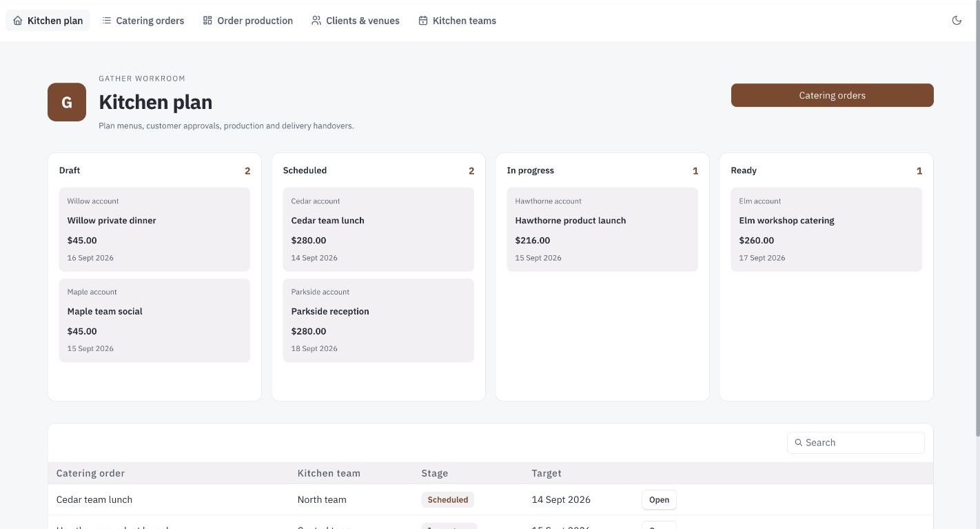Toggle dark mode with the moon icon
This screenshot has height=529, width=980.
point(957,21)
